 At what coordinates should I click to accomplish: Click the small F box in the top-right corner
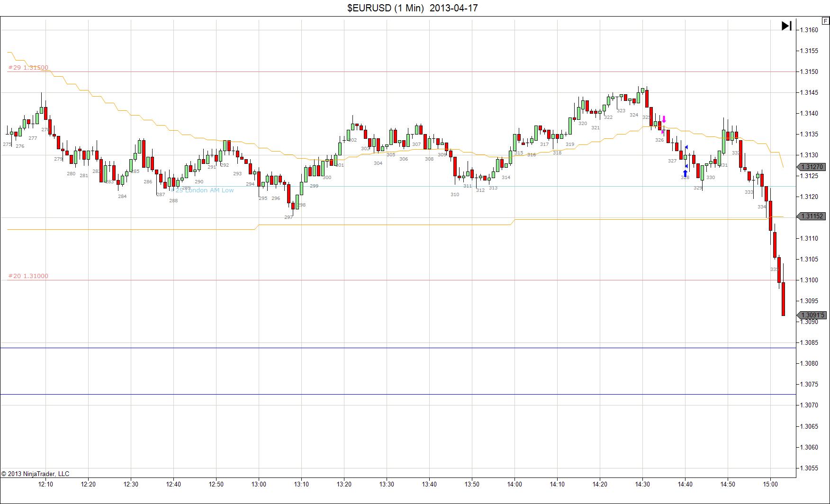tap(826, 21)
